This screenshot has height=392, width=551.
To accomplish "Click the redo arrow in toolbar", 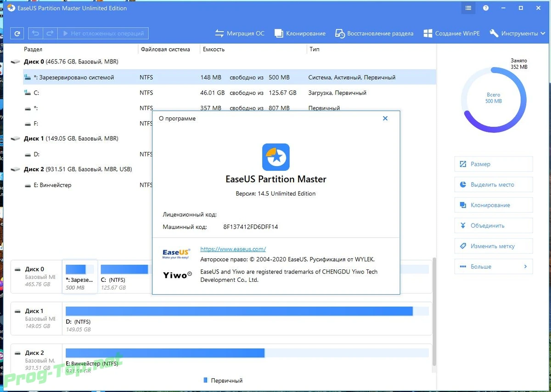I will tap(50, 33).
